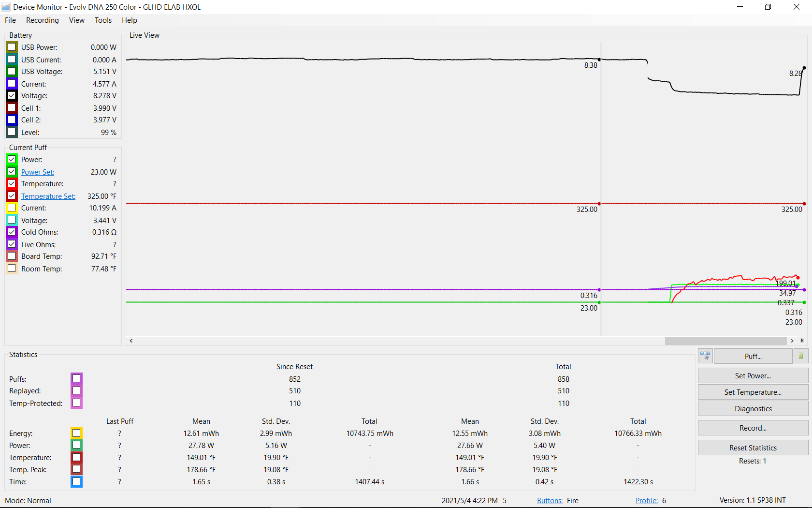
Task: Uncheck the battery Voltage checkbox
Action: tap(12, 96)
